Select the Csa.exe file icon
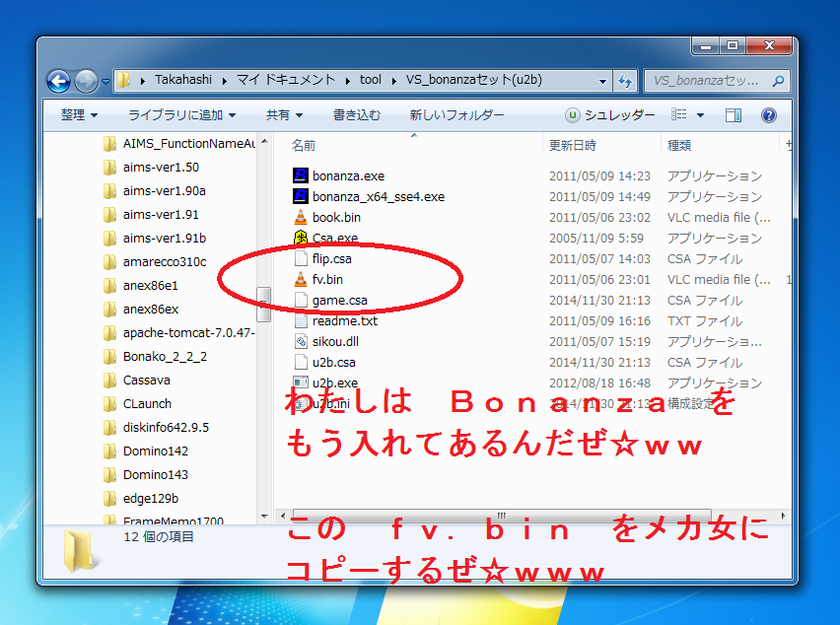The width and height of the screenshot is (840, 625). coord(301,238)
